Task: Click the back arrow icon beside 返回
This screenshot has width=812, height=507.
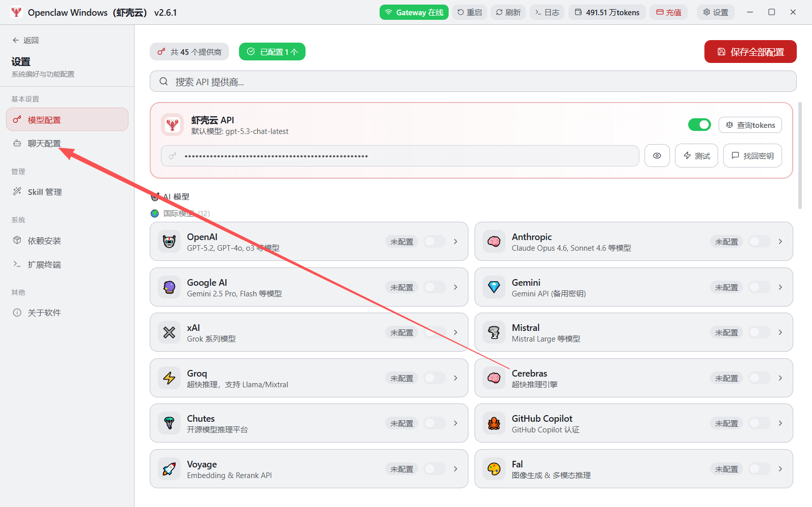Action: point(16,40)
